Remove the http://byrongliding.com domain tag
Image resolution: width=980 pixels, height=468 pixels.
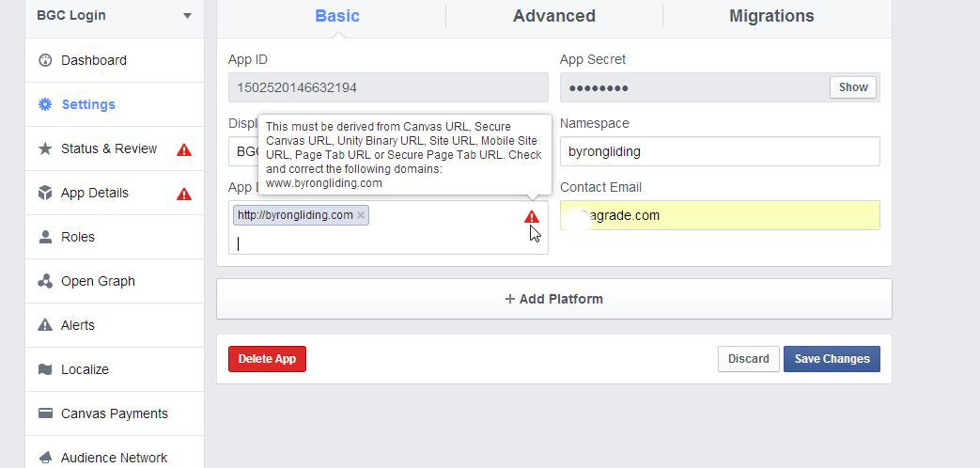pos(361,215)
